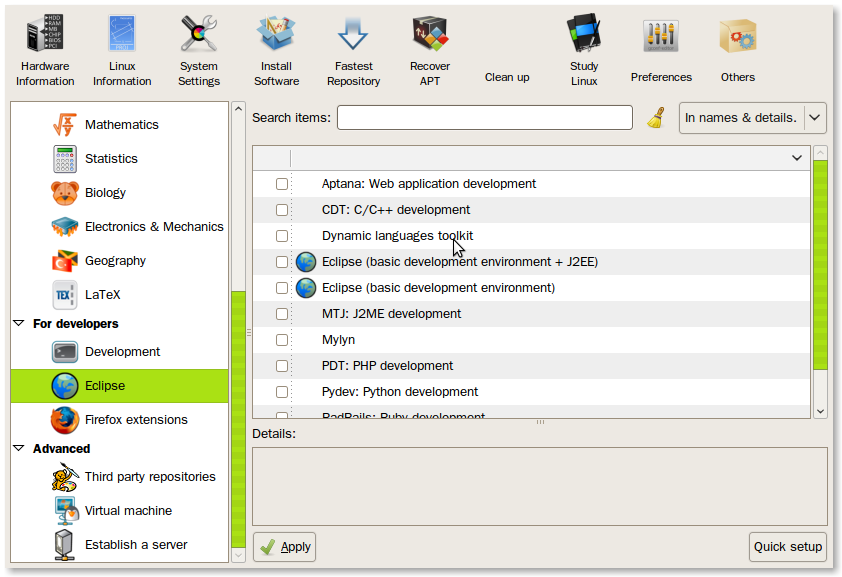Screen dimensions: 842x577
Task: Check Aptana Web application development
Action: click(282, 184)
